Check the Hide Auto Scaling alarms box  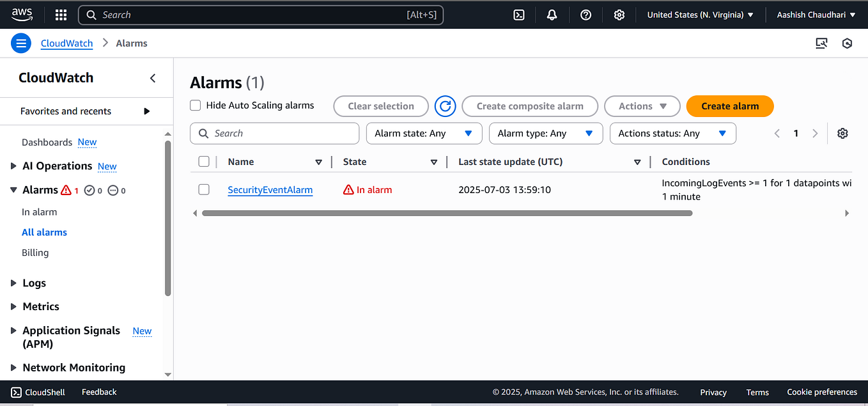point(195,105)
